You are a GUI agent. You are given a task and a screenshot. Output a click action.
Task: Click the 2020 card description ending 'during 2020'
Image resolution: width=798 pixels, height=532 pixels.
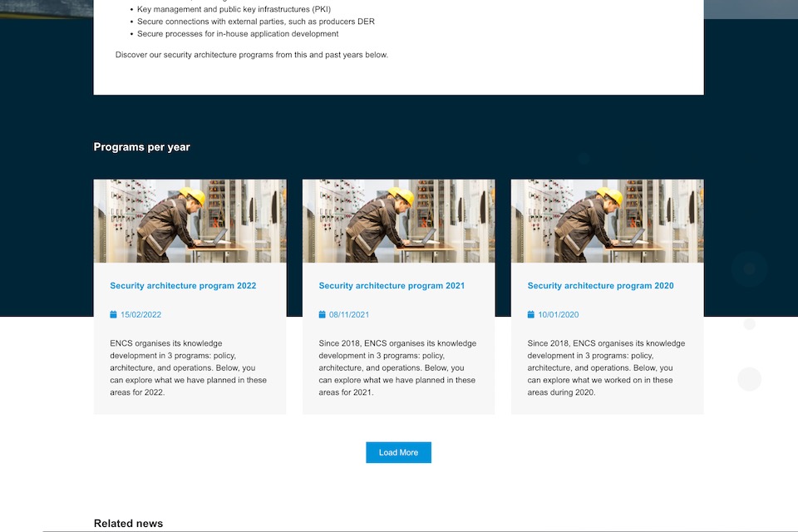606,367
